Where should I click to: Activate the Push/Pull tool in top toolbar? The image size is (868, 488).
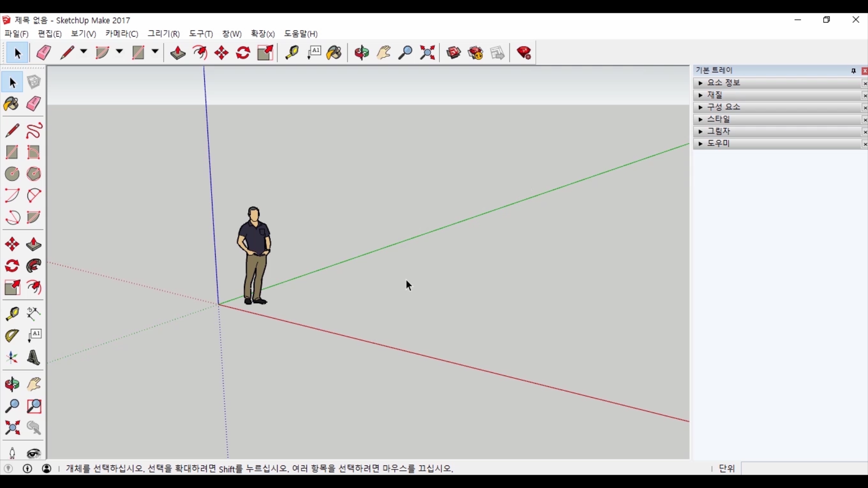click(178, 53)
